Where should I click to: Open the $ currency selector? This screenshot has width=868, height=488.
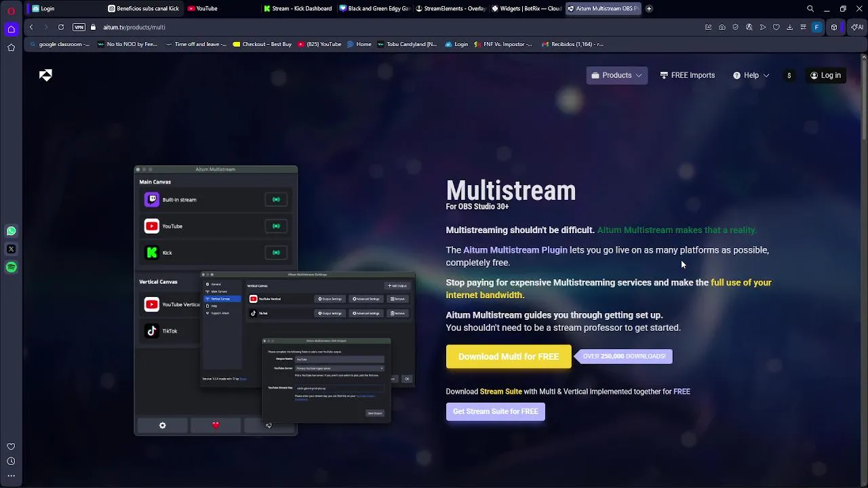point(789,75)
